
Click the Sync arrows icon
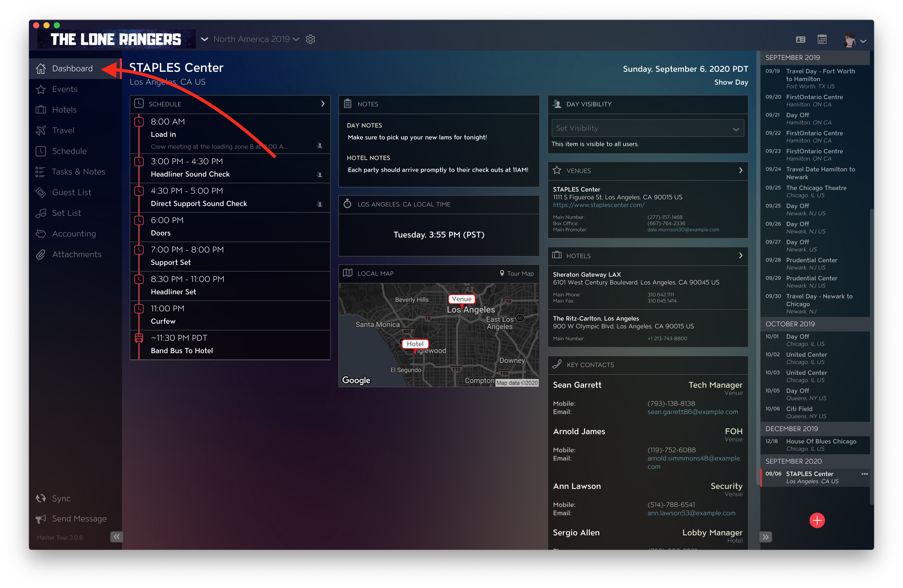tap(41, 498)
